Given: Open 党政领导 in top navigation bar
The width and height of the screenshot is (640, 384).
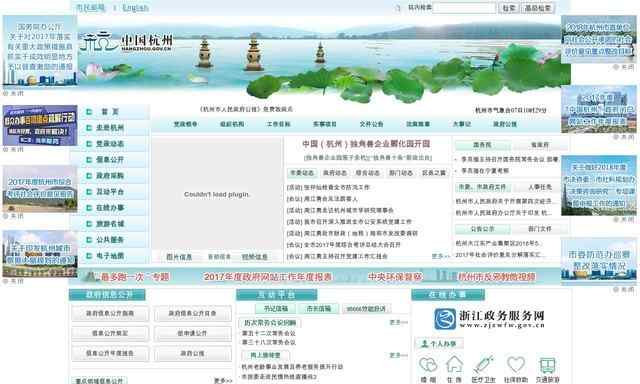Looking at the screenshot, I should tap(185, 124).
